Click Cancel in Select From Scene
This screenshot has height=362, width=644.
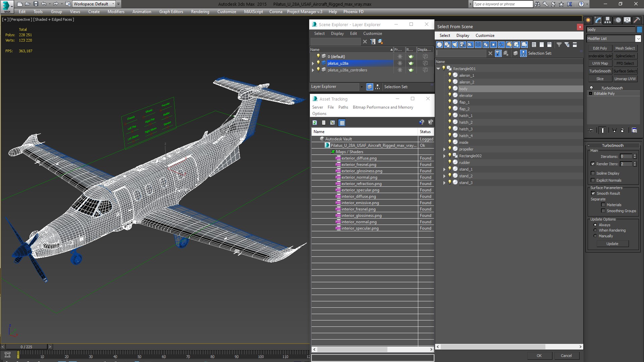[x=566, y=356]
